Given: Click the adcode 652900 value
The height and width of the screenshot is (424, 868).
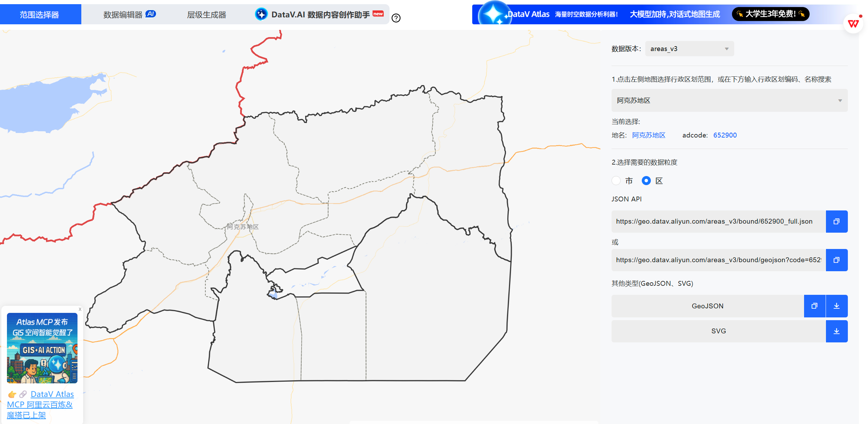Looking at the screenshot, I should [x=725, y=135].
